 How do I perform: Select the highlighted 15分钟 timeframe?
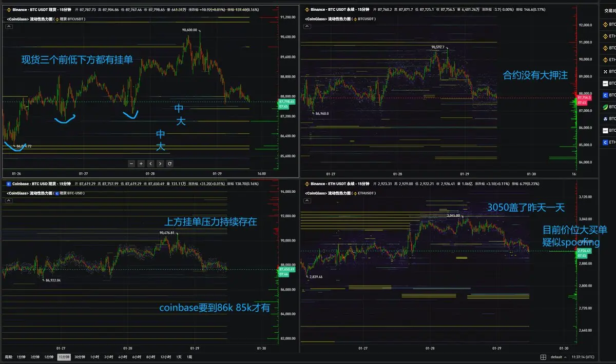click(64, 357)
